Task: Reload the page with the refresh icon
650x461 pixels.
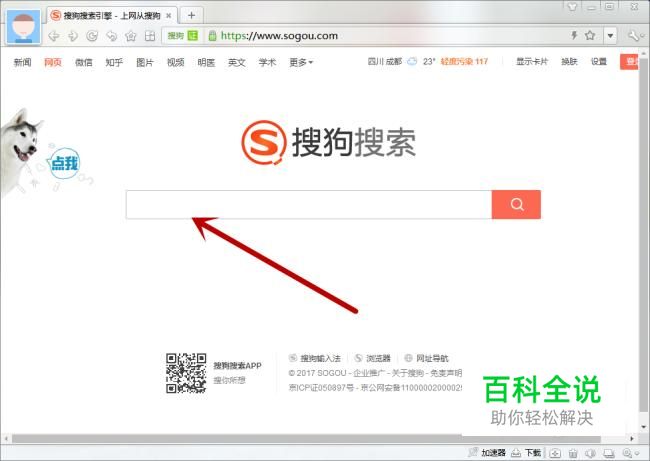Action: [92, 36]
